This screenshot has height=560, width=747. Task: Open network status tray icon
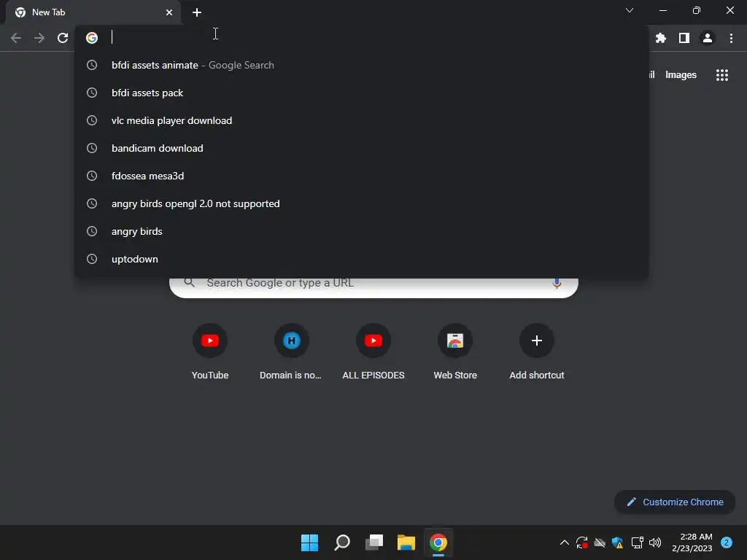click(x=637, y=542)
